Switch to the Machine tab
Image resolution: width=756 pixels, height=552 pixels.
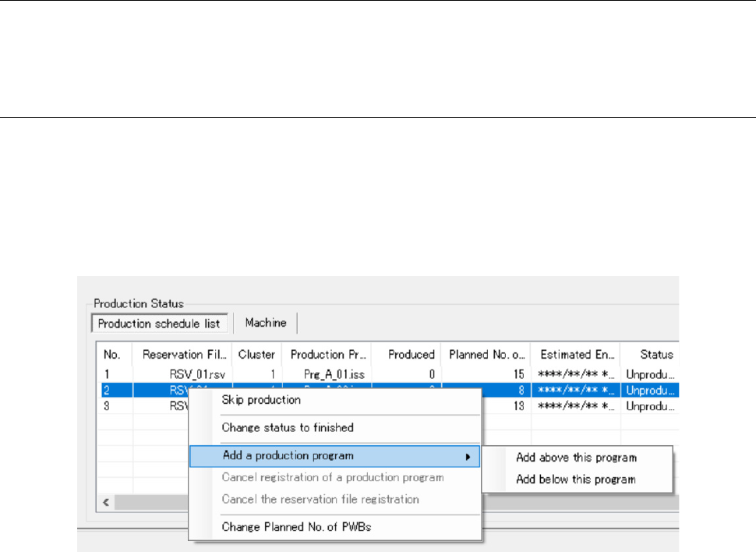(x=265, y=322)
